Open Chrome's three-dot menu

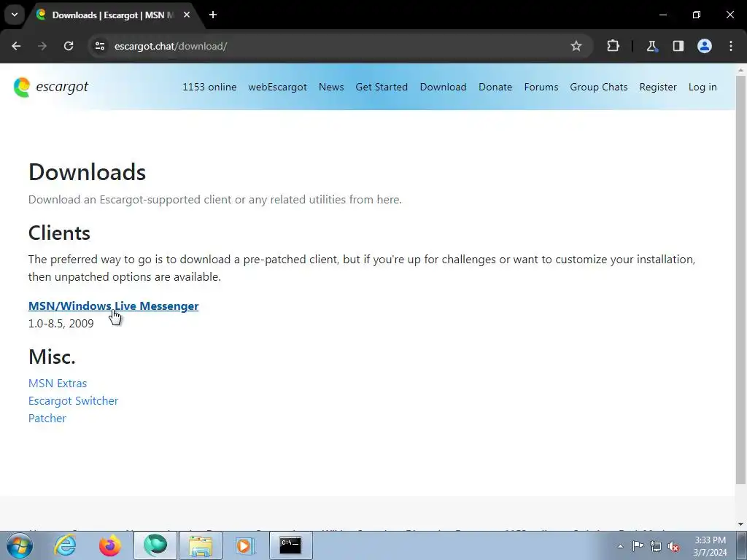(731, 46)
